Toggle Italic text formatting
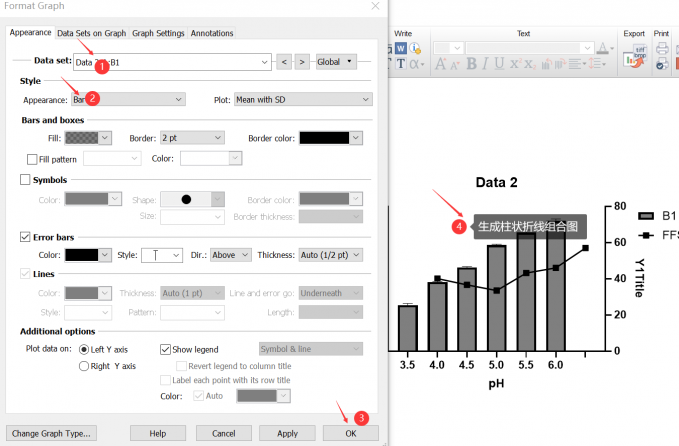Image resolution: width=679 pixels, height=446 pixels. (485, 64)
